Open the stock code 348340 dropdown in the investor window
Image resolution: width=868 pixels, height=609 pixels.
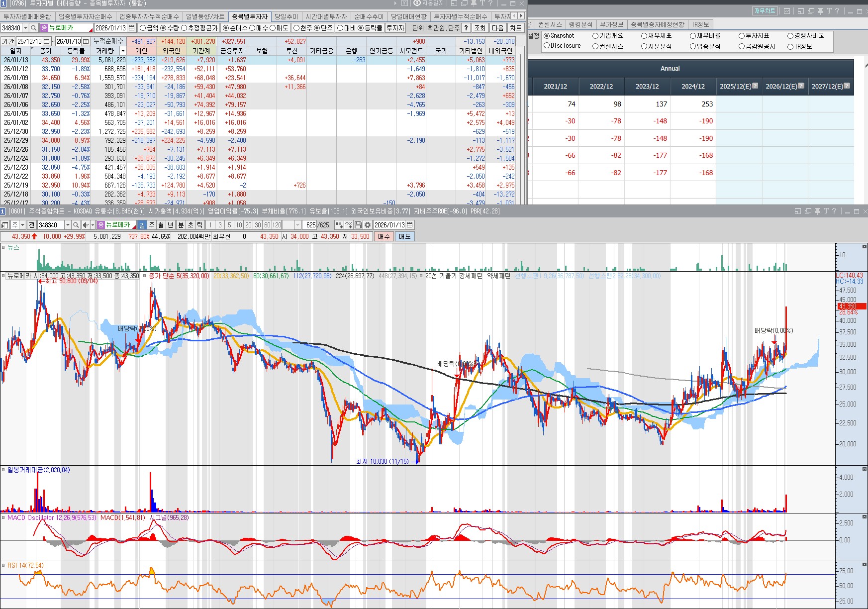25,28
